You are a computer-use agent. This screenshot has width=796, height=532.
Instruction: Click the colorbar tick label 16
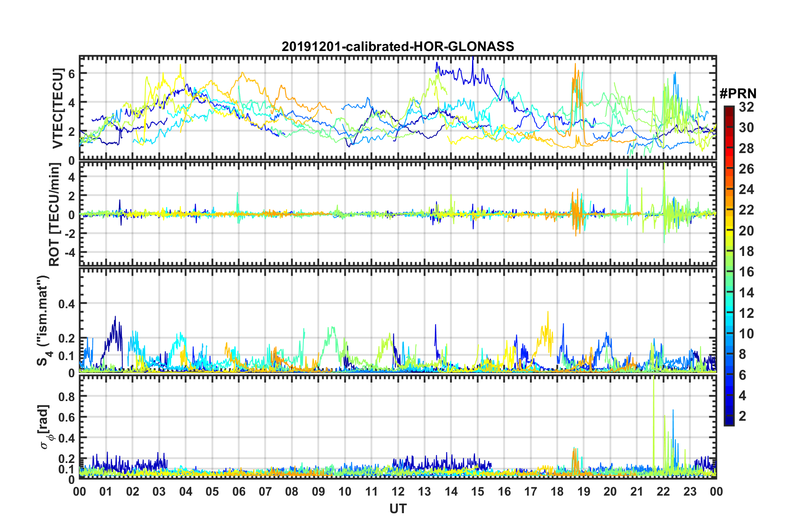point(746,272)
